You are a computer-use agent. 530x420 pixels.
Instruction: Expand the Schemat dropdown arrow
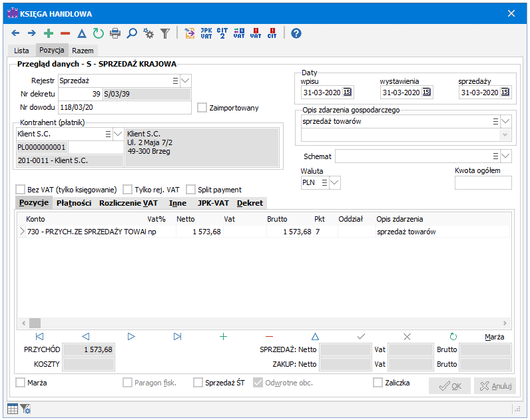coord(505,156)
